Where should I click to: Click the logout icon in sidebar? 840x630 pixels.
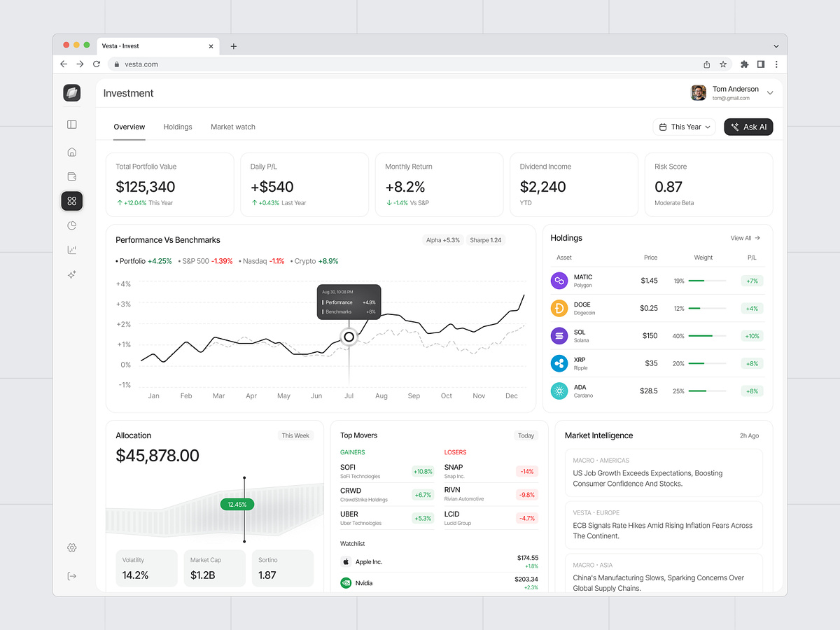pyautogui.click(x=71, y=576)
